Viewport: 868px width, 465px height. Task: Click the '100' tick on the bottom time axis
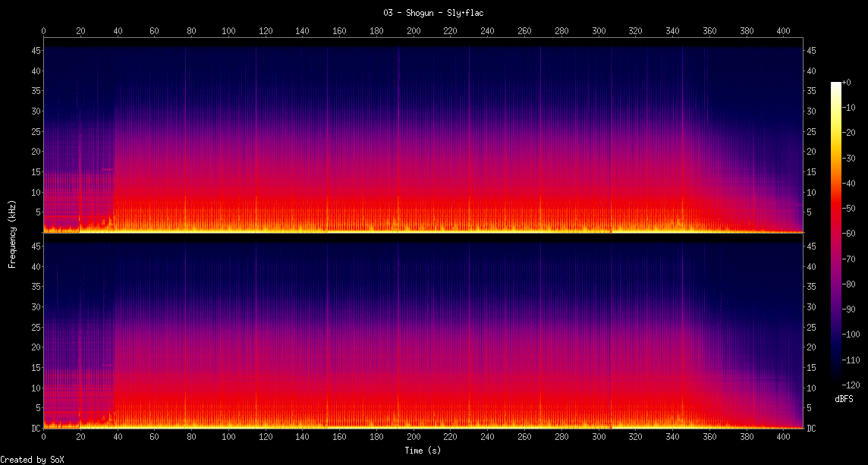point(228,438)
